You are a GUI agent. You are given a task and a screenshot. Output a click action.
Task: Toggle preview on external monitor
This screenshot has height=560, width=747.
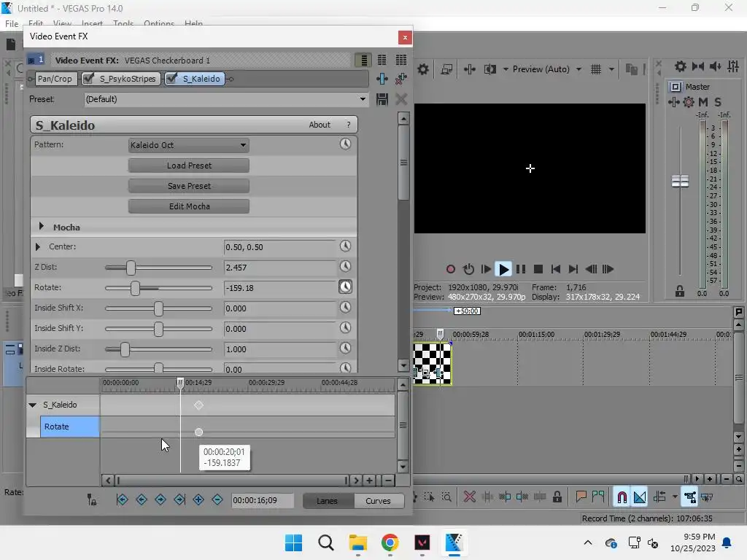[x=447, y=69]
